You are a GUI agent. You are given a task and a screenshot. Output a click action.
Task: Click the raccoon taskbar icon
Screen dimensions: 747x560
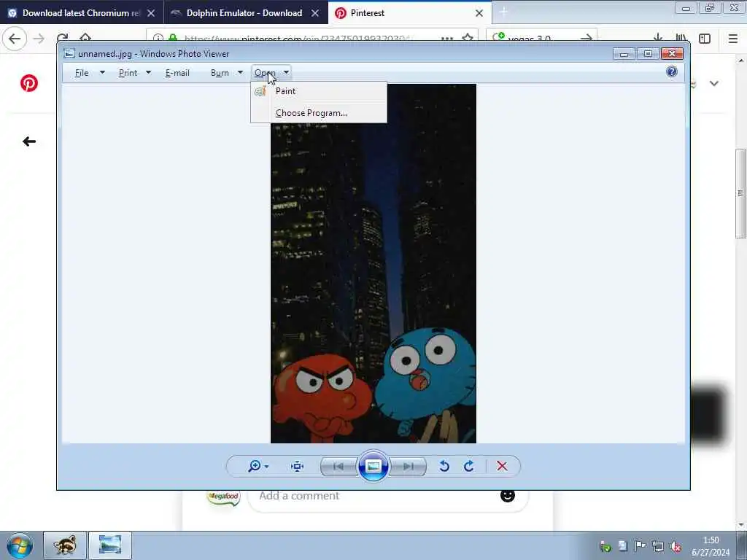click(x=65, y=545)
